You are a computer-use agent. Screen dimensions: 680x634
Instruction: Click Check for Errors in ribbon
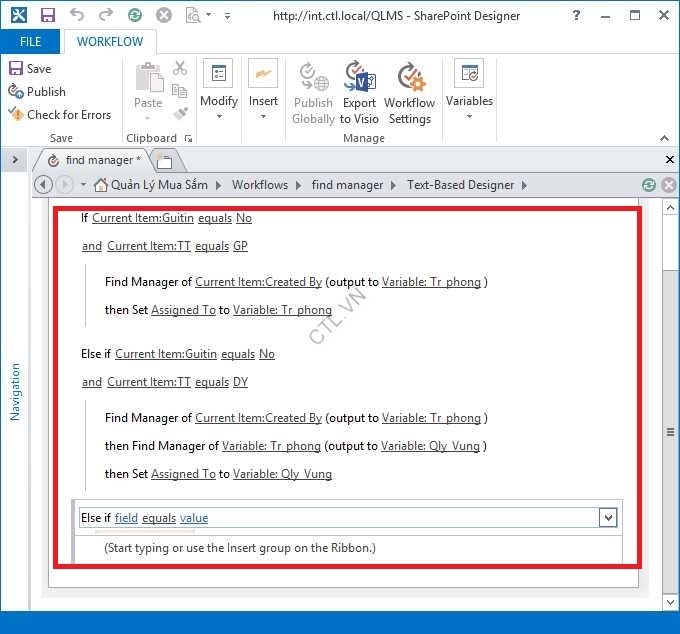(59, 114)
